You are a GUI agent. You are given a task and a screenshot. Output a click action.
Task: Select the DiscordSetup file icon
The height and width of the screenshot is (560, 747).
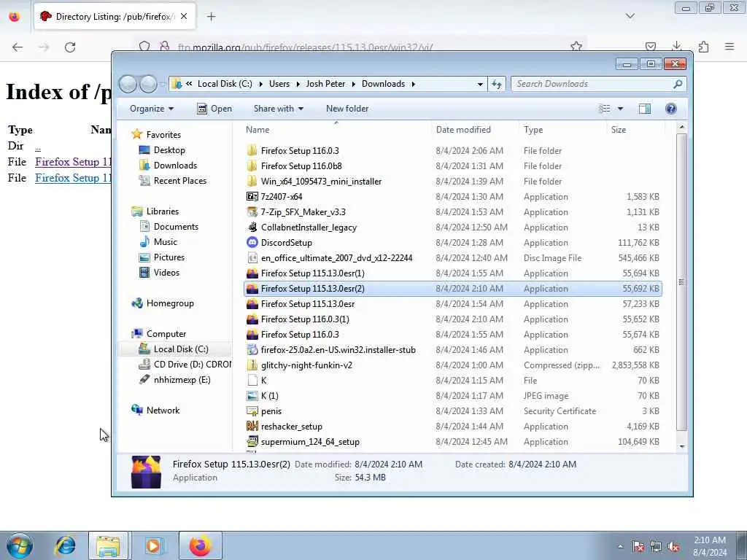[x=252, y=242]
